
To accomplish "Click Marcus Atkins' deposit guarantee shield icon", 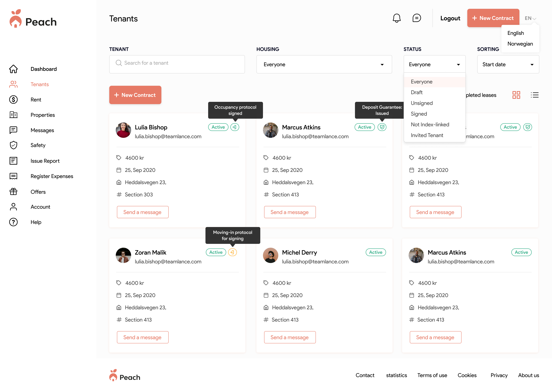I will pyautogui.click(x=382, y=127).
